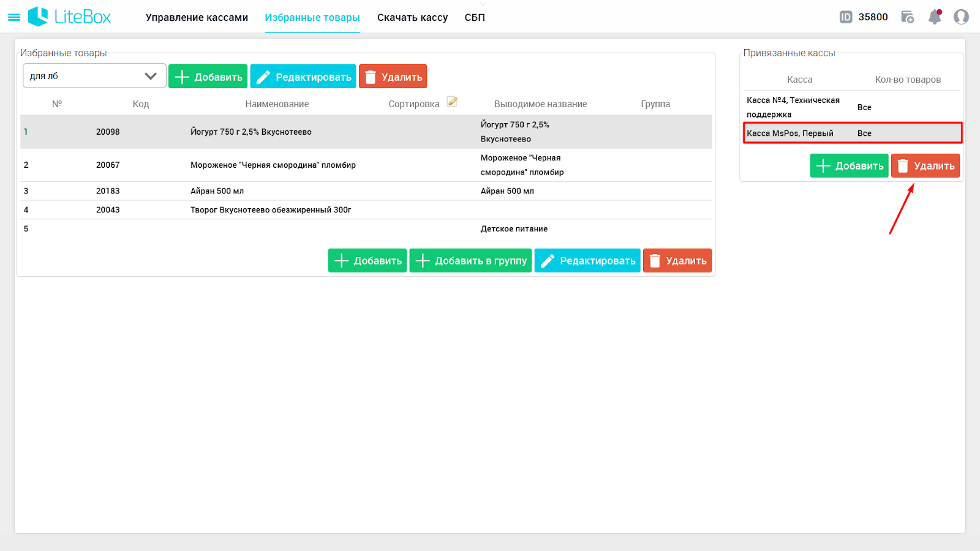The width and height of the screenshot is (980, 551).
Task: Click code cell 20043
Action: 108,210
